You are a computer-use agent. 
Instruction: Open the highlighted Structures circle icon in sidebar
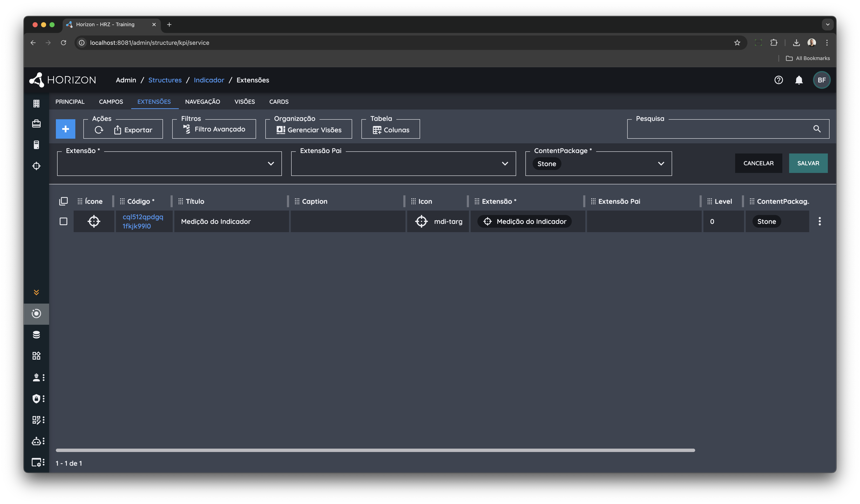36,314
